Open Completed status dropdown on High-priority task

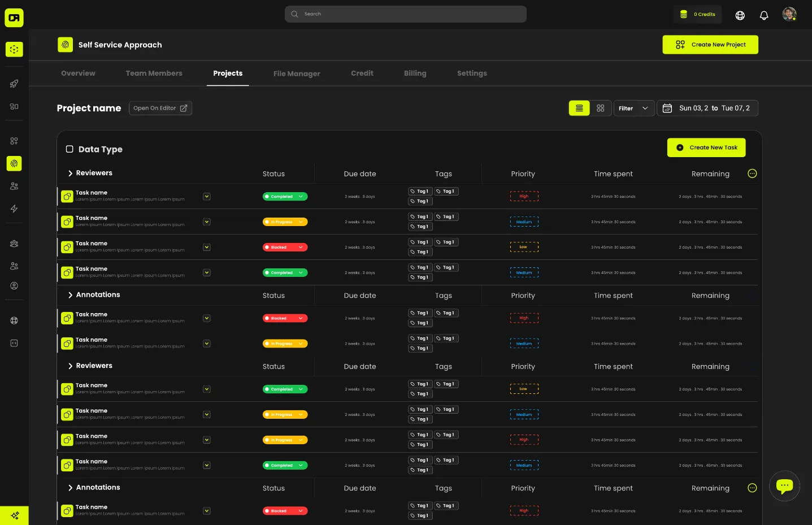coord(285,197)
